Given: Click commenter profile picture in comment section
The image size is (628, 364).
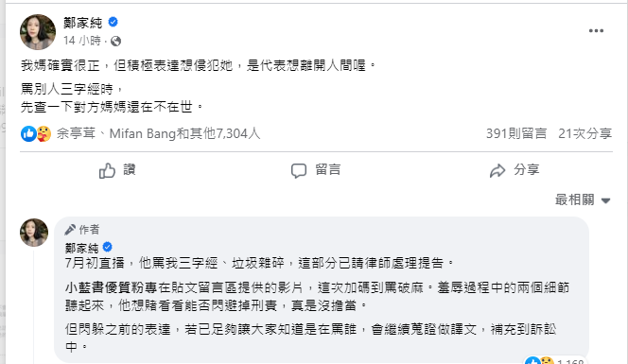Looking at the screenshot, I should pos(34,233).
